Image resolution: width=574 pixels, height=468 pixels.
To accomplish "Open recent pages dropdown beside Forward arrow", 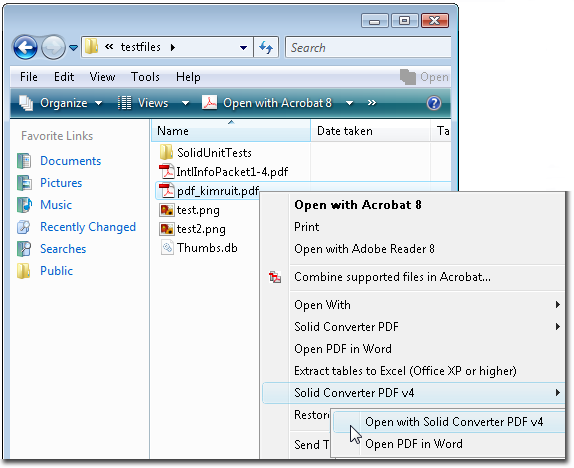I will (x=74, y=48).
